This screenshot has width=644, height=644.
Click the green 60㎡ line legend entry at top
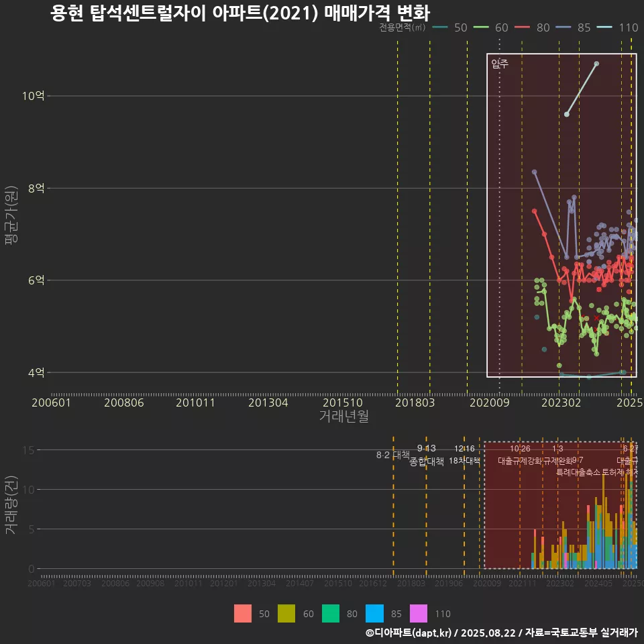tap(491, 28)
